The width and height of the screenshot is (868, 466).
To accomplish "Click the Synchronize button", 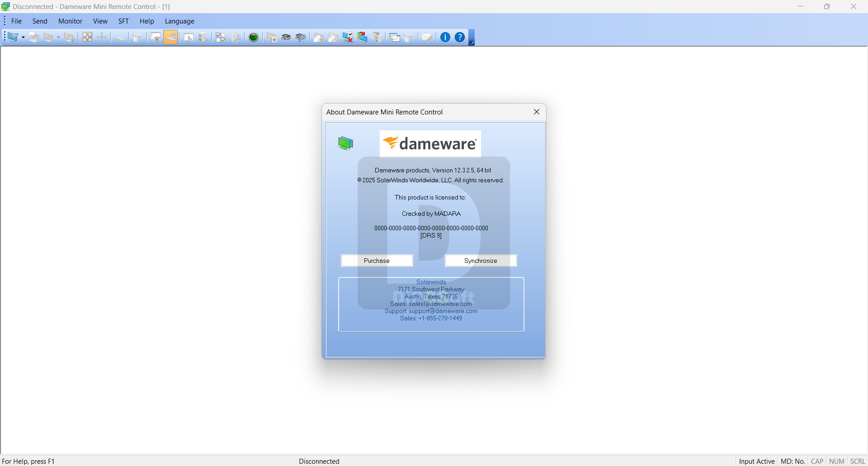I will pyautogui.click(x=481, y=261).
